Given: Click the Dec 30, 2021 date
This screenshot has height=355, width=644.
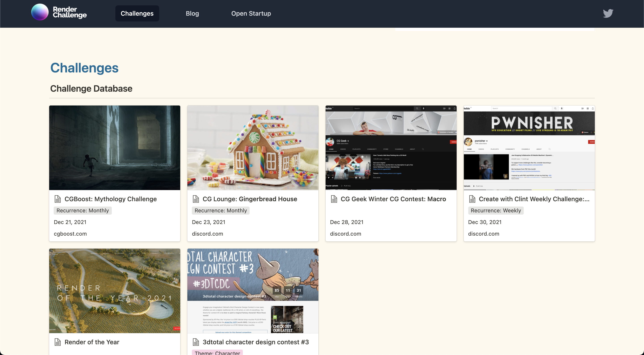Looking at the screenshot, I should pos(485,222).
